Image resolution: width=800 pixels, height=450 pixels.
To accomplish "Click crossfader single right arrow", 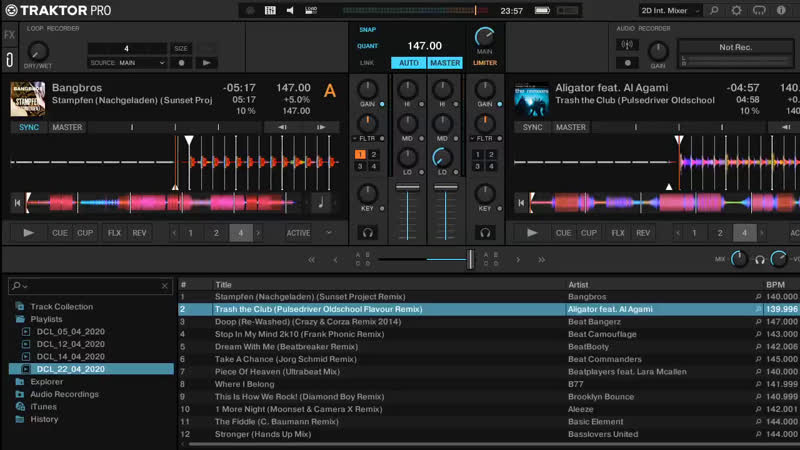I will coord(518,260).
